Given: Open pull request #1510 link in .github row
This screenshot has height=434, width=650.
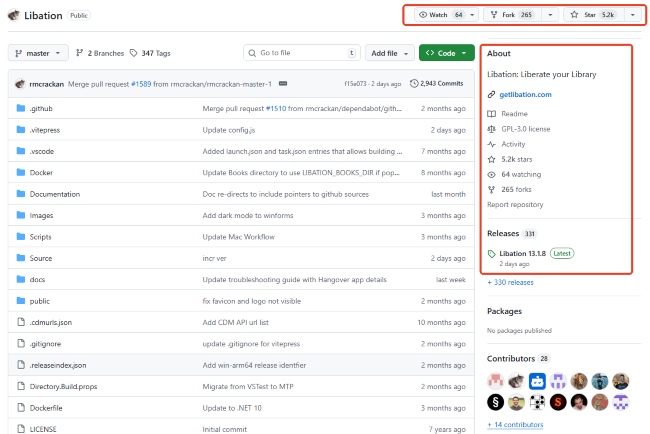Looking at the screenshot, I should [276, 109].
